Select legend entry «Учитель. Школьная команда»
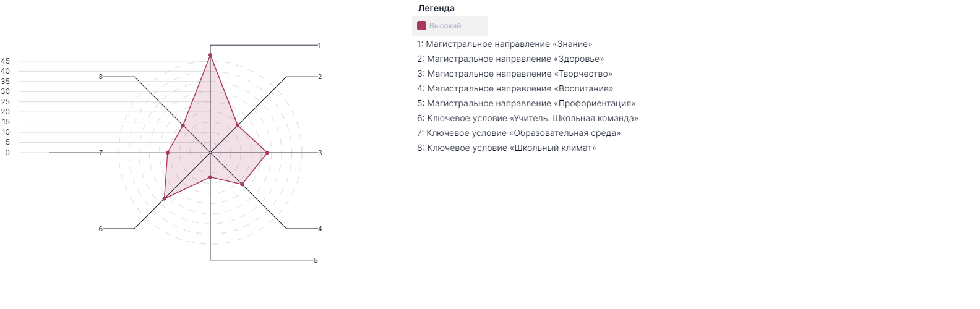 [528, 119]
